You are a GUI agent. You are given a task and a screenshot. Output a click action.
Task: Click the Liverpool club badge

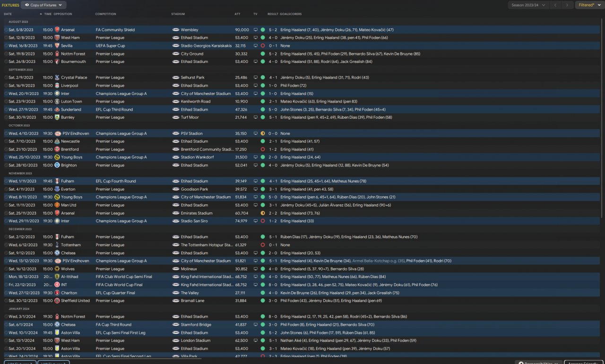click(x=57, y=86)
